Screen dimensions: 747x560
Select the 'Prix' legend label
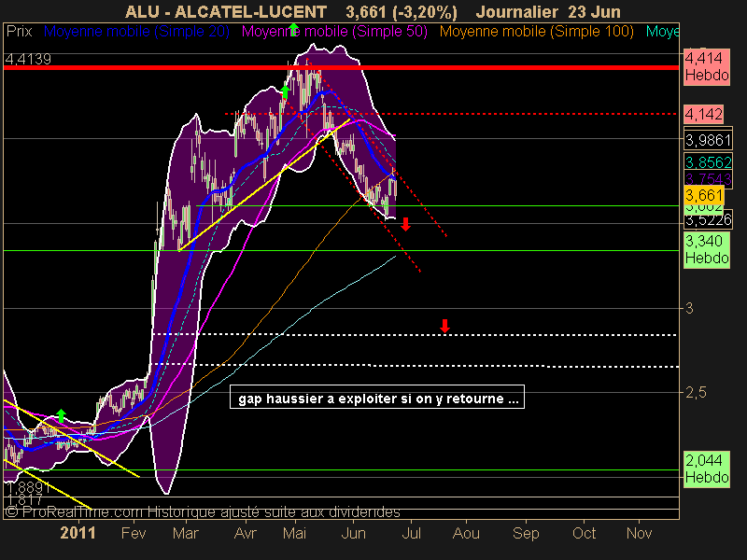(19, 32)
